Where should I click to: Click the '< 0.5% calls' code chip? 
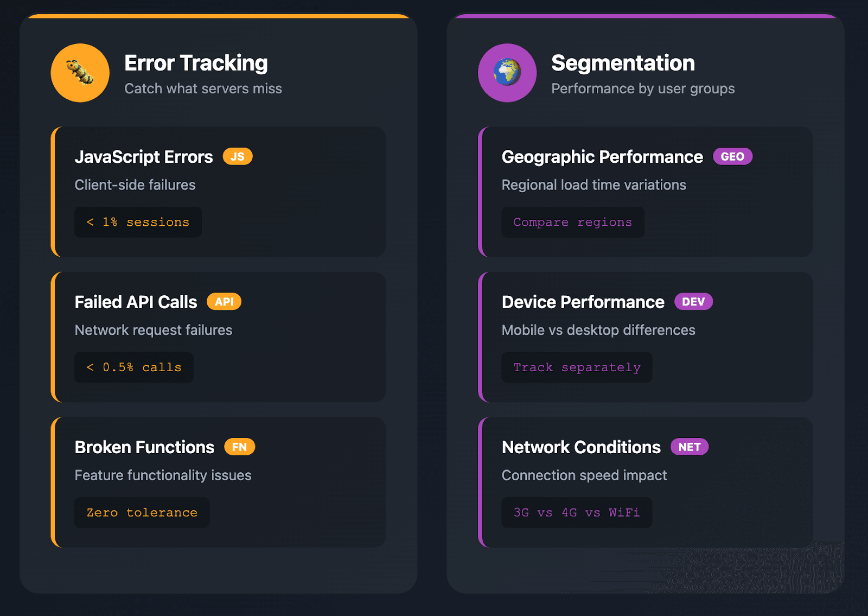click(x=134, y=367)
